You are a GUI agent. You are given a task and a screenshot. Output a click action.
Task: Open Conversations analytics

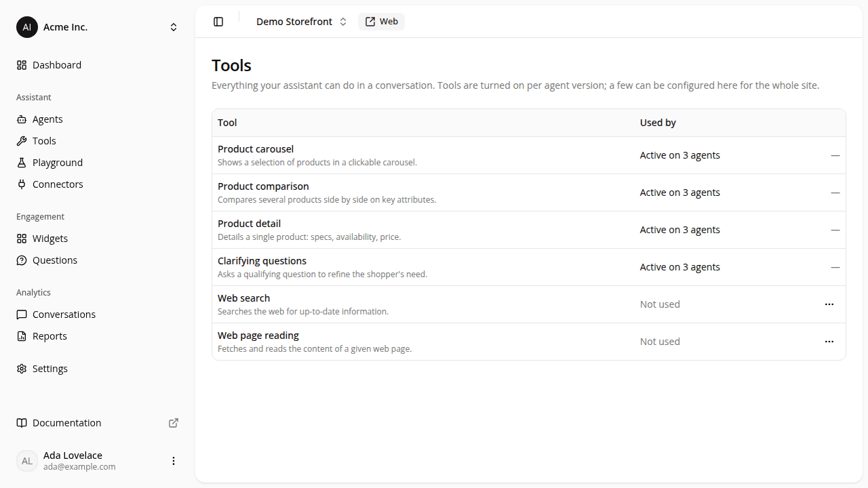pyautogui.click(x=98, y=314)
